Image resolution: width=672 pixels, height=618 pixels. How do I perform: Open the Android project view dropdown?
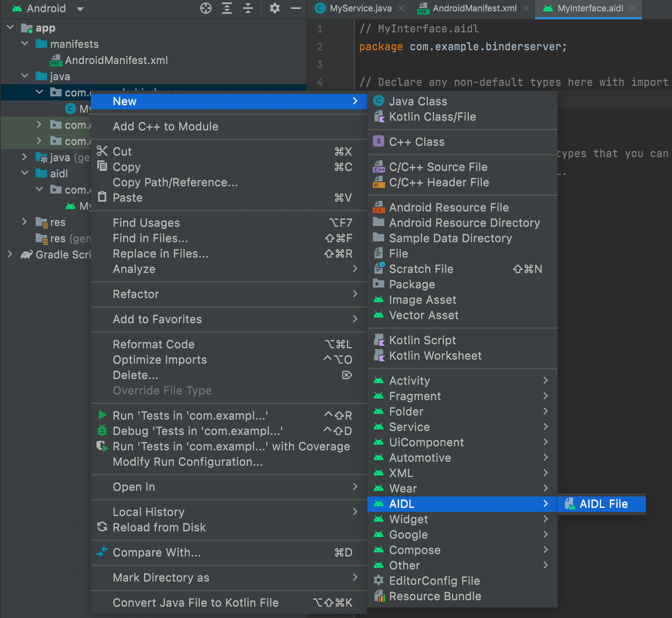(48, 9)
